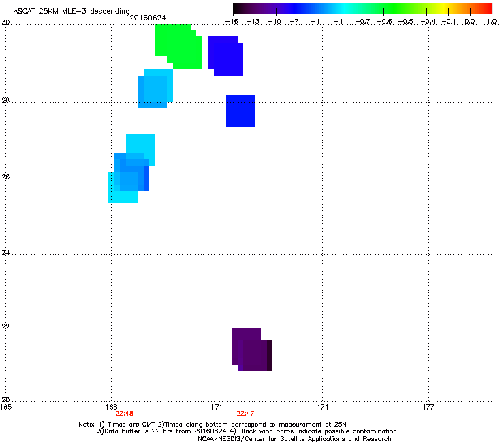This screenshot has height=443, width=504.
Task: Click the black end of the color bar
Action: 236,8
